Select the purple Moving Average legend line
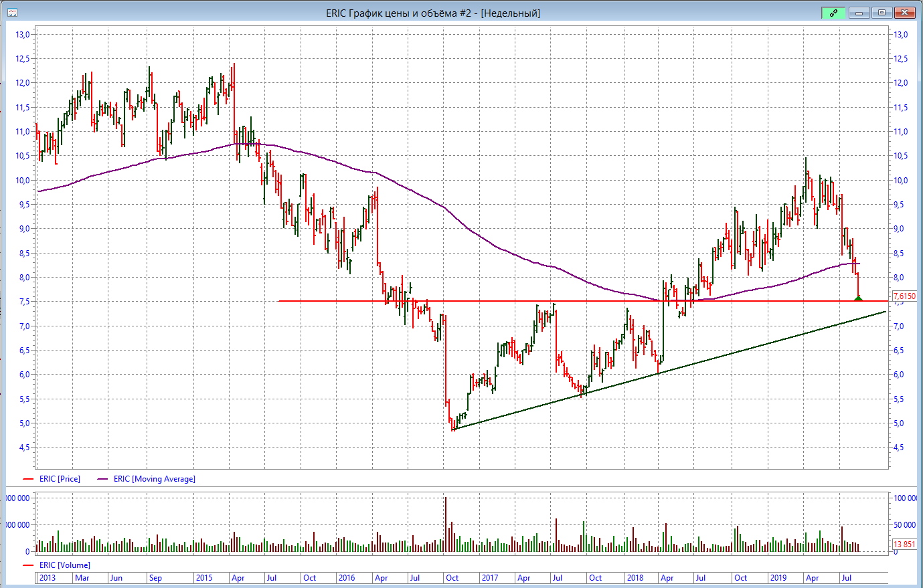 [x=102, y=479]
